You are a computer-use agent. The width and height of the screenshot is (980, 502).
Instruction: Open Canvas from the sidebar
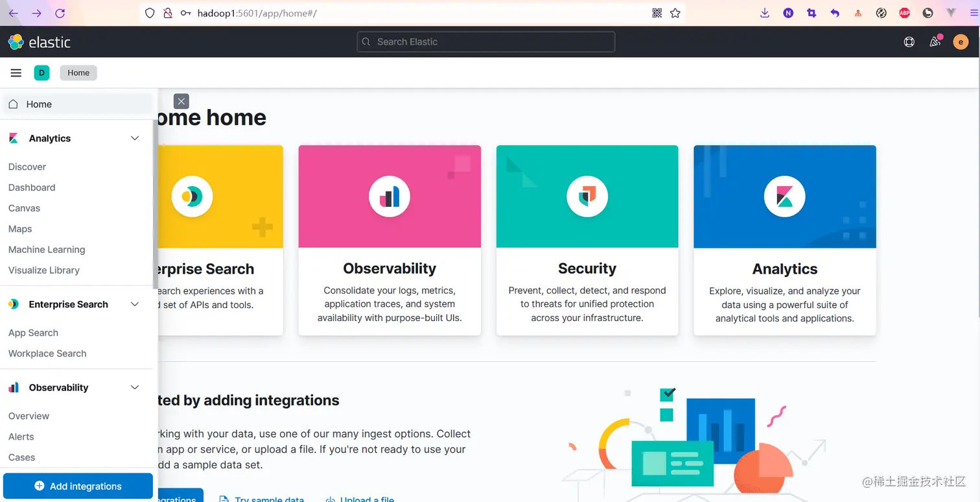tap(24, 208)
